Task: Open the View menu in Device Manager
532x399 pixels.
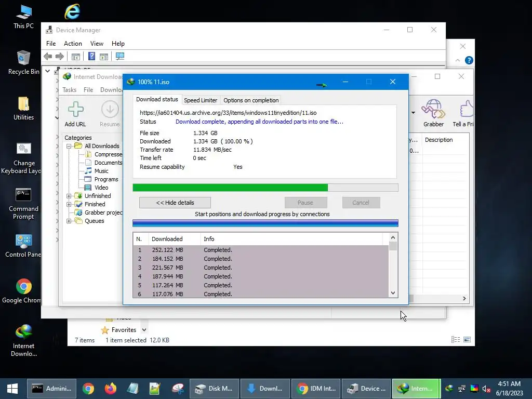Action: coord(97,44)
